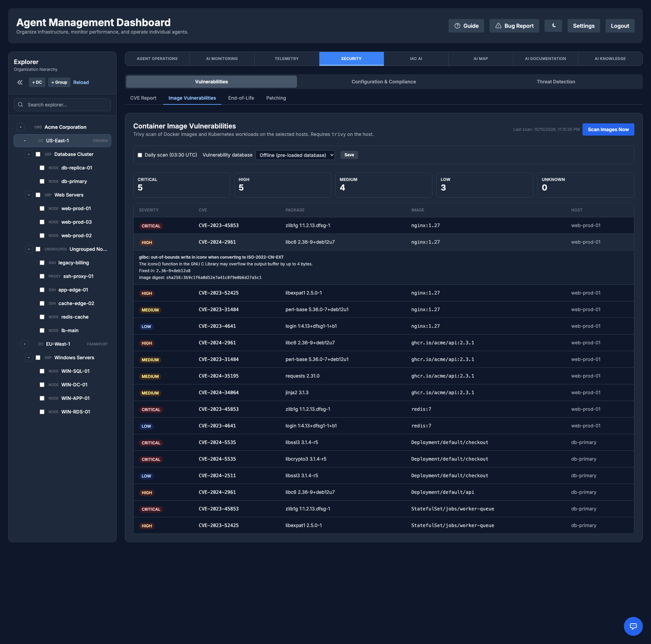The height and width of the screenshot is (644, 651).
Task: Check the redis-cache node checkbox
Action: [x=42, y=317]
